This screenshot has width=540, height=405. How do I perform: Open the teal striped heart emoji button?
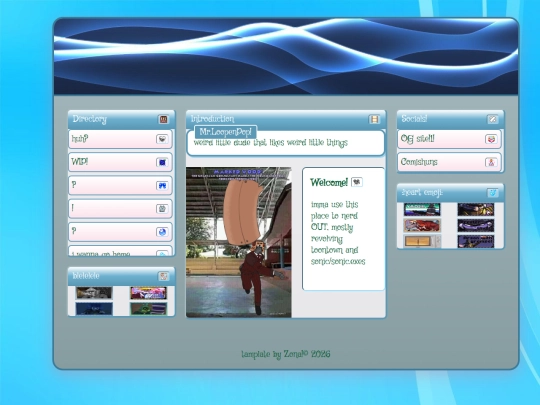coord(422,209)
